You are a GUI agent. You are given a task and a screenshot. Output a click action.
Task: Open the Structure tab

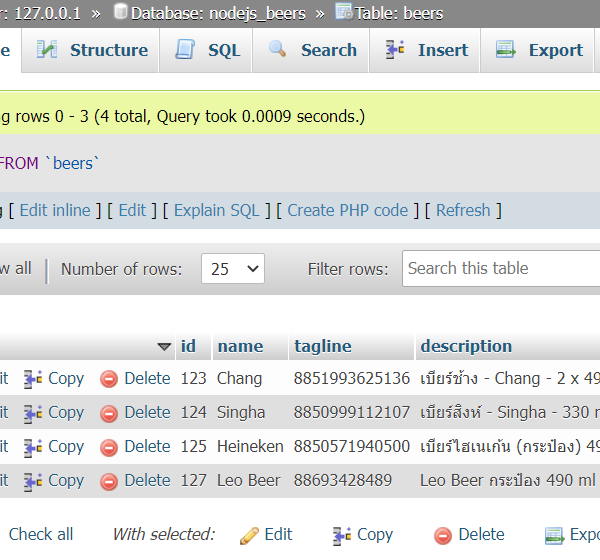tap(92, 50)
